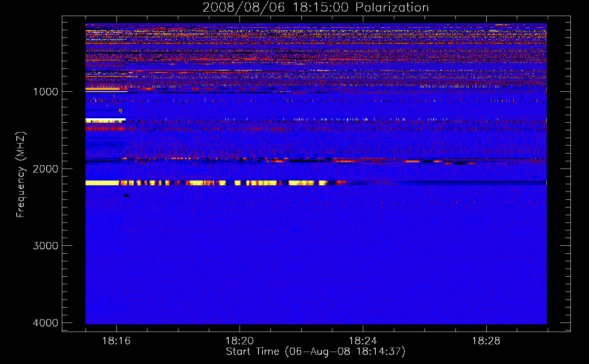Select the 3000 MHz frequency axis label
This screenshot has height=364, width=589.
point(46,246)
